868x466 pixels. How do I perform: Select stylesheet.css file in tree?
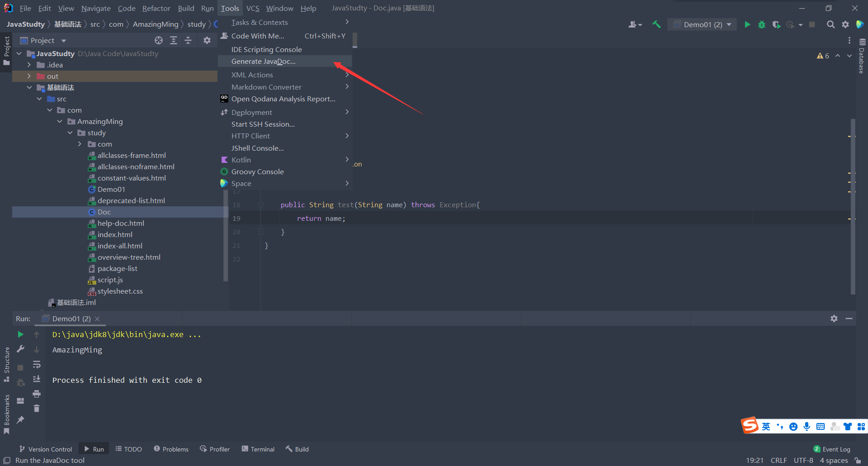coord(120,291)
